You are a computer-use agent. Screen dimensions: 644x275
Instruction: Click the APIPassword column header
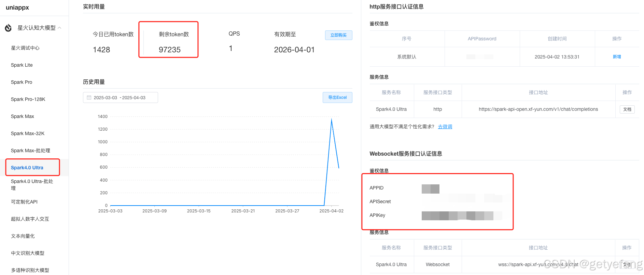pos(482,39)
